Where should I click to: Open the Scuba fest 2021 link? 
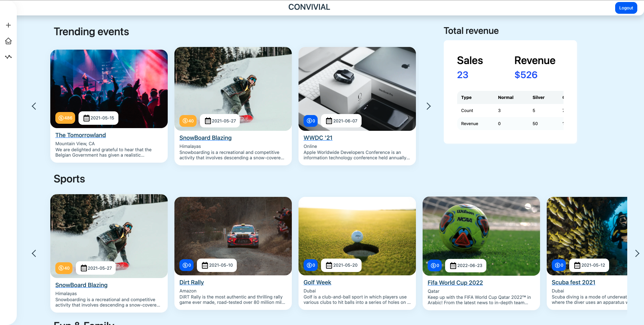pos(573,282)
